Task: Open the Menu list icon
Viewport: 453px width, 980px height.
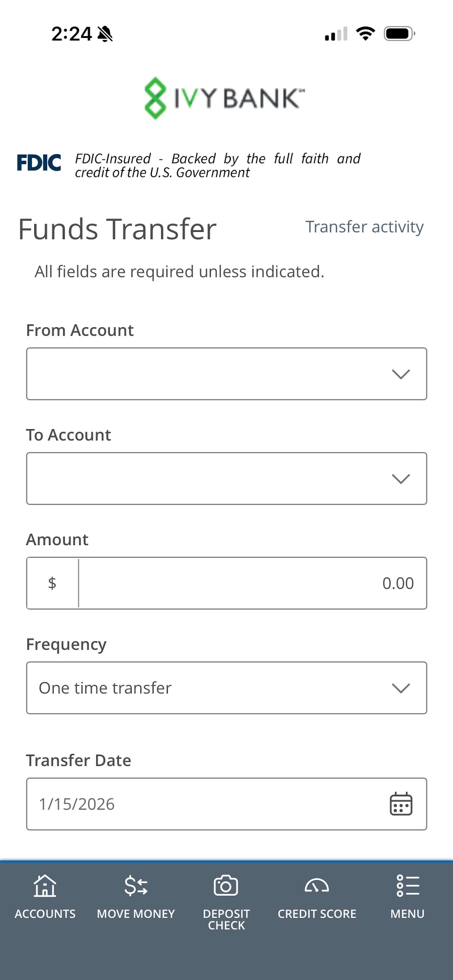Action: tap(408, 886)
